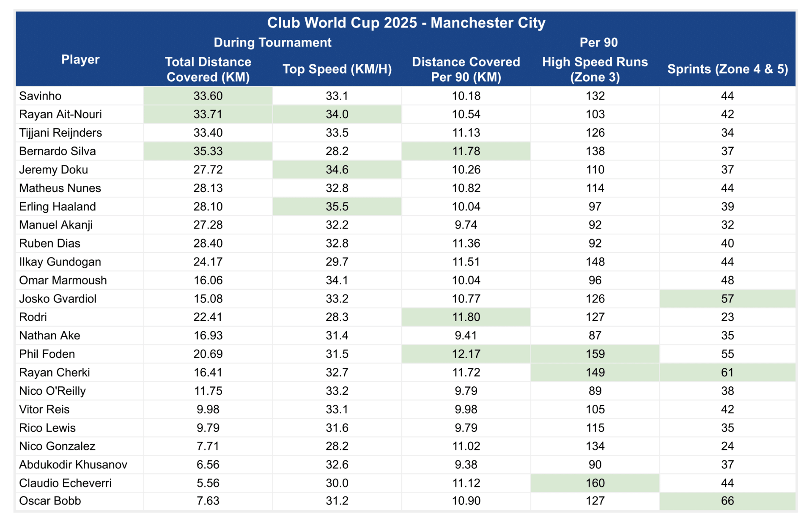Select the Total Distance Covered (KM) header

208,69
